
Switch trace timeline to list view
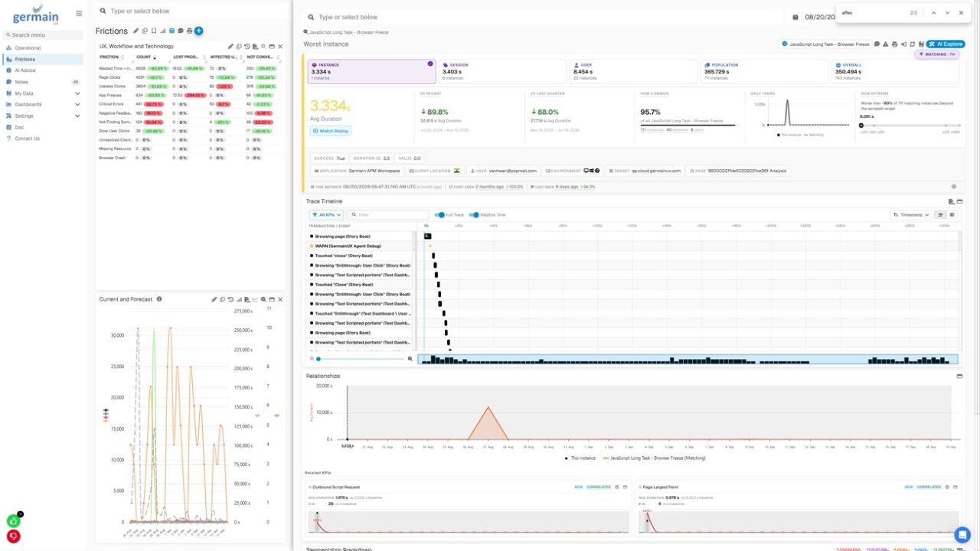click(x=941, y=215)
